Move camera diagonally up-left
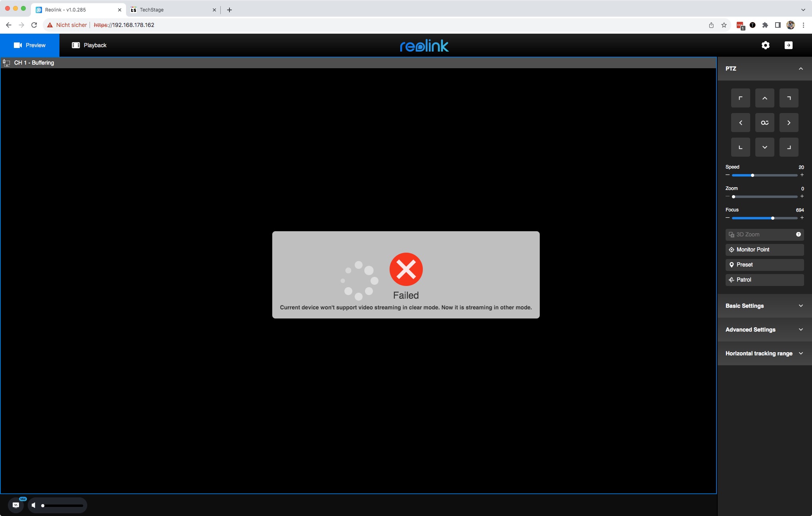812x516 pixels. (x=740, y=98)
